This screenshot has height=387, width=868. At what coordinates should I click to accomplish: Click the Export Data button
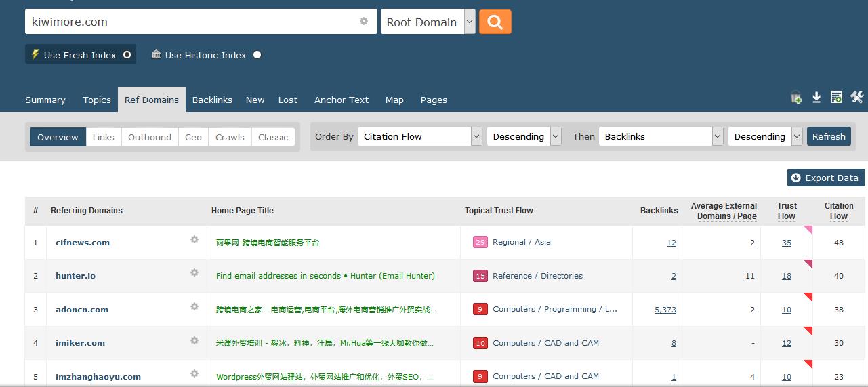(x=826, y=178)
